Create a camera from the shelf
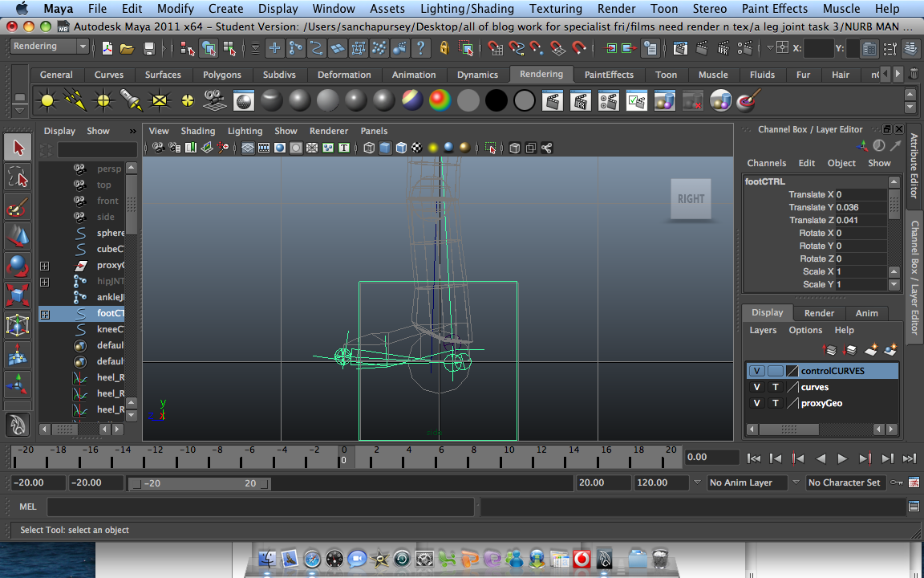This screenshot has height=578, width=924. click(x=215, y=101)
